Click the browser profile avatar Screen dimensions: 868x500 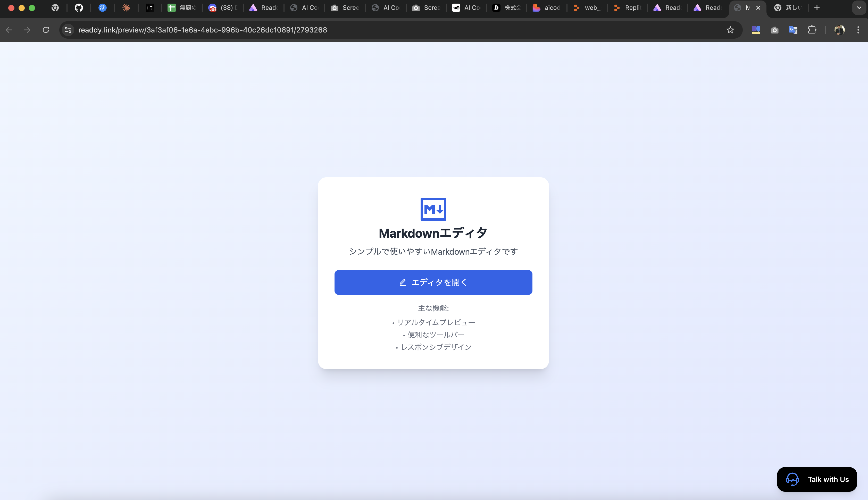(839, 30)
